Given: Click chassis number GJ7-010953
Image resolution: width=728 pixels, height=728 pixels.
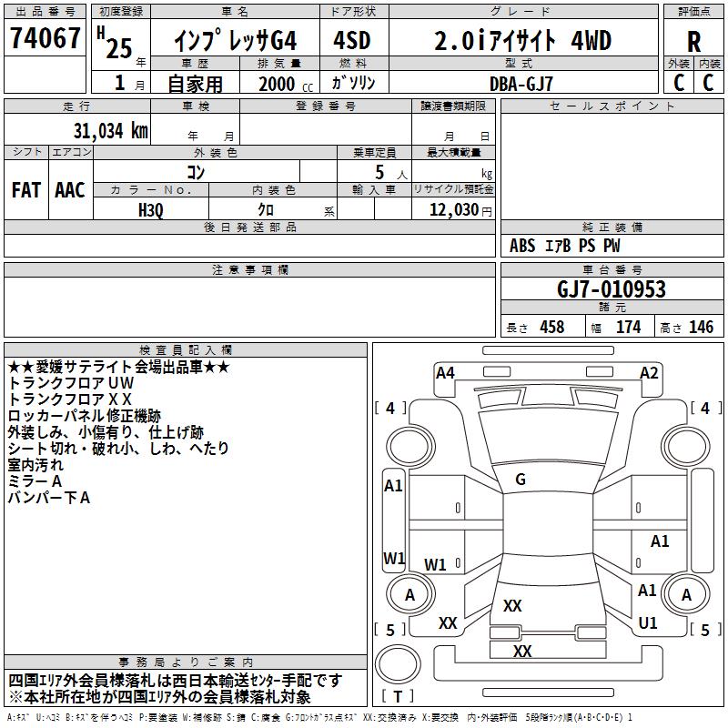Looking at the screenshot, I should click(x=611, y=289).
